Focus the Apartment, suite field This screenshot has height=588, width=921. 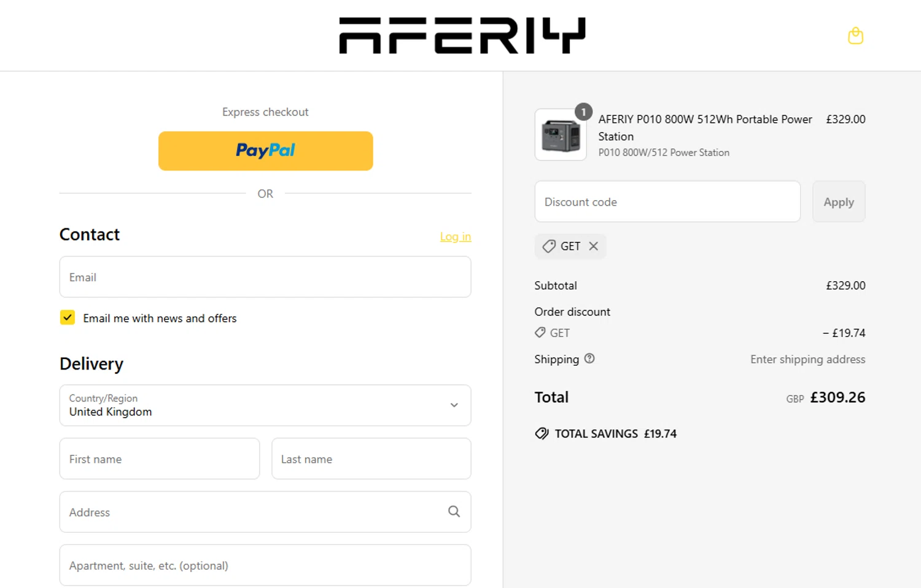point(265,565)
